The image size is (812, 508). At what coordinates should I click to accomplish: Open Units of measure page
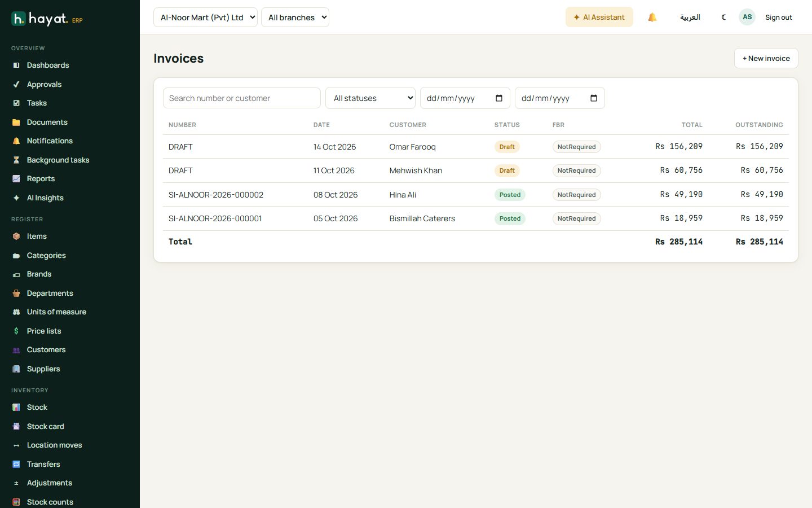coord(56,312)
